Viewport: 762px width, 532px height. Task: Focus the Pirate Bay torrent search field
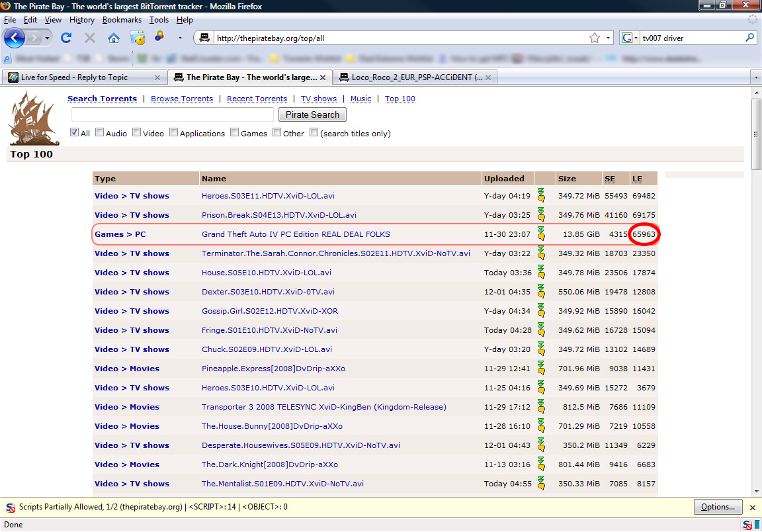173,114
